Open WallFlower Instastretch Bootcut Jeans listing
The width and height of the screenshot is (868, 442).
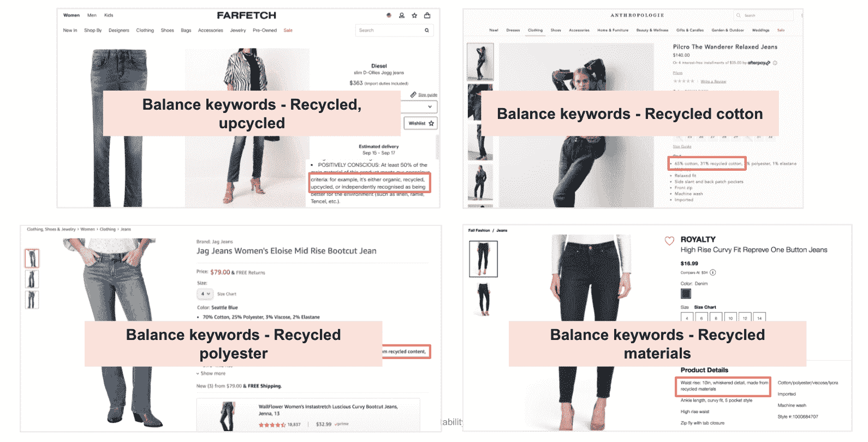pos(328,410)
